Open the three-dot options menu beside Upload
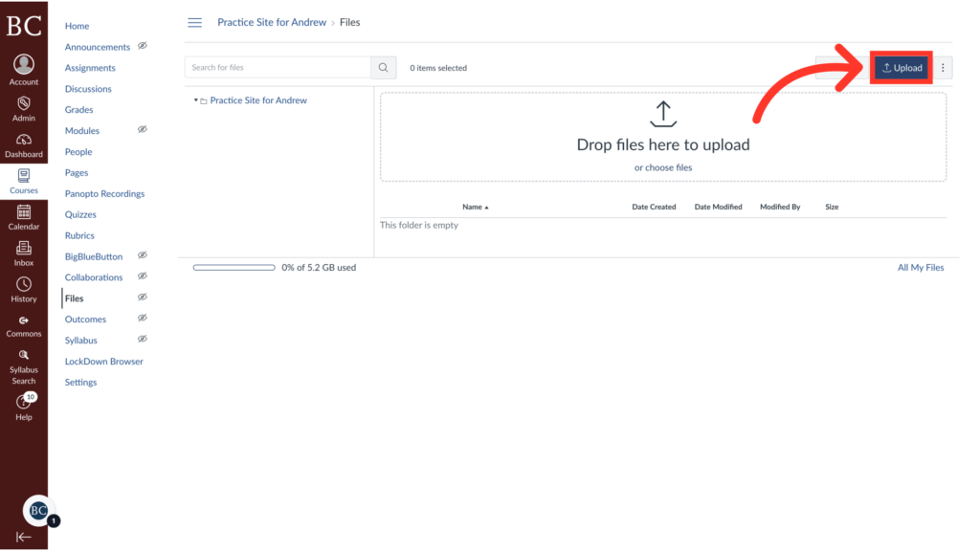This screenshot has width=980, height=551. point(944,67)
